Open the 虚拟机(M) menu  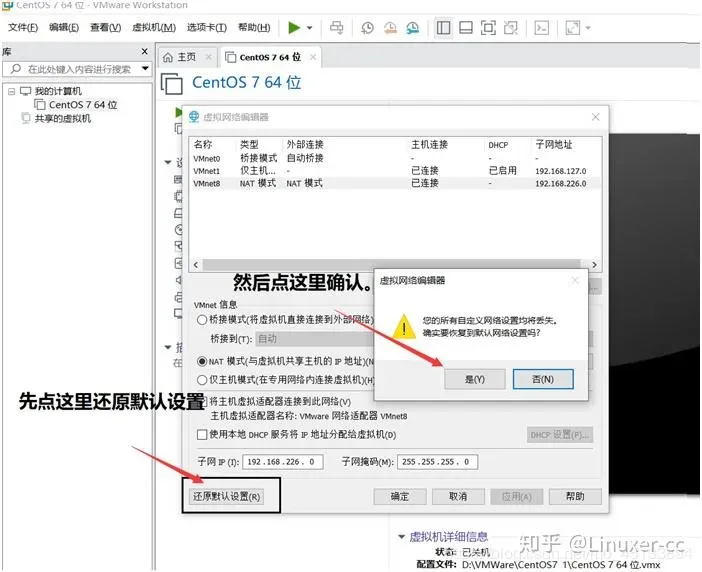coord(153,27)
